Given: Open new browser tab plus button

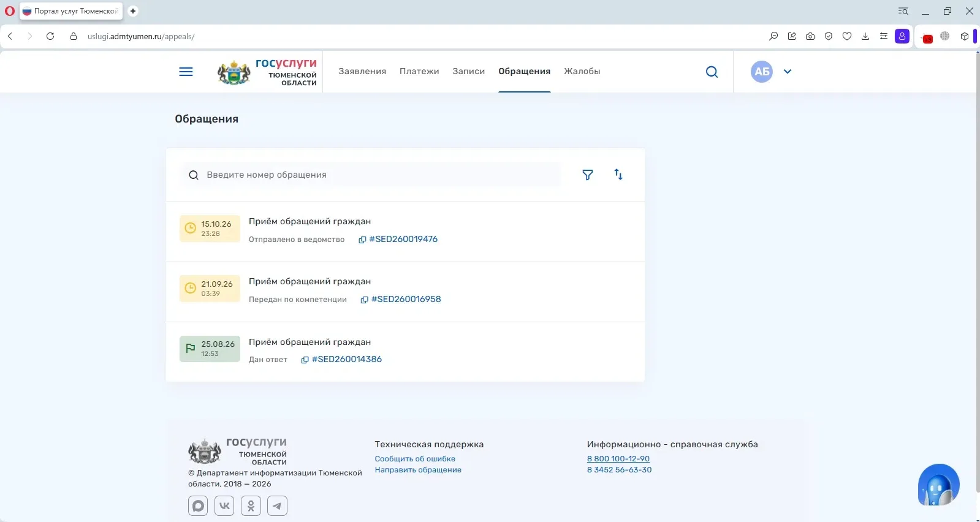Looking at the screenshot, I should pos(133,11).
